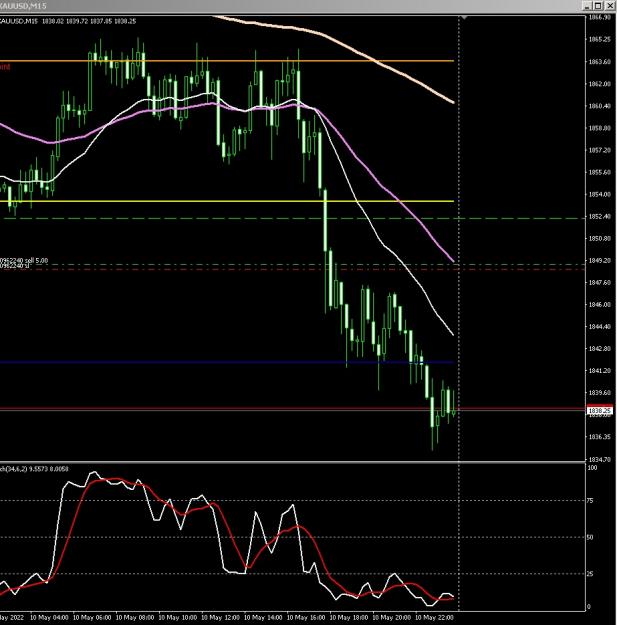Click the chart shift triangle marker
This screenshot has width=617, height=625.
(464, 18)
